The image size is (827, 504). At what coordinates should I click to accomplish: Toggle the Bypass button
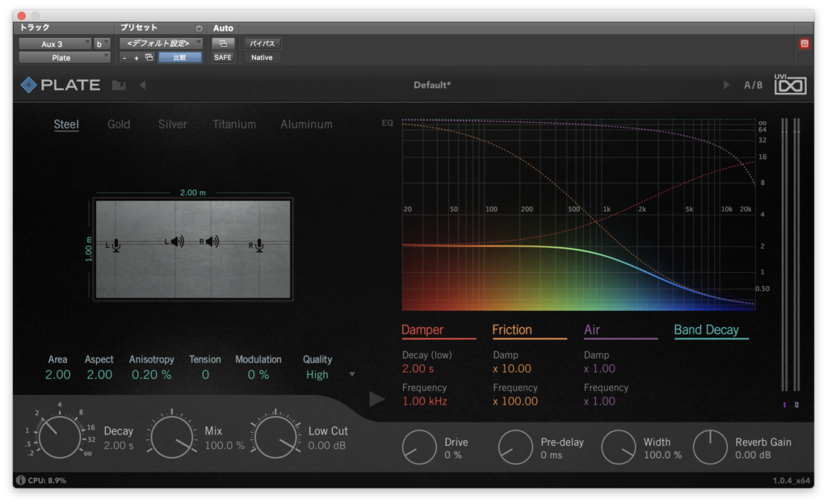(x=262, y=44)
